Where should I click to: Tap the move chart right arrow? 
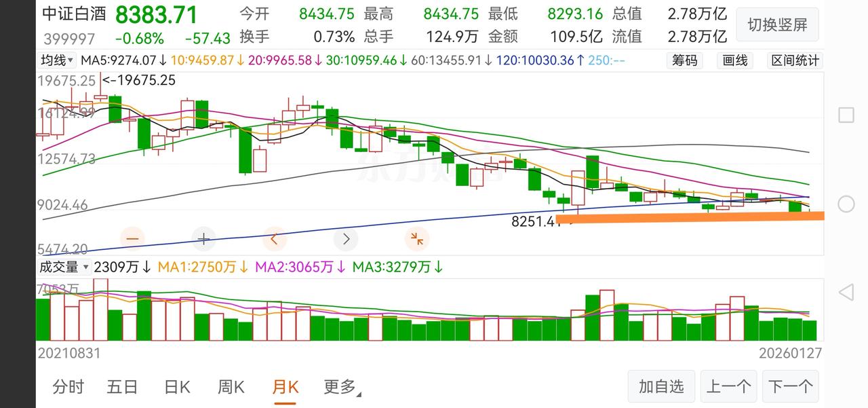(x=346, y=239)
